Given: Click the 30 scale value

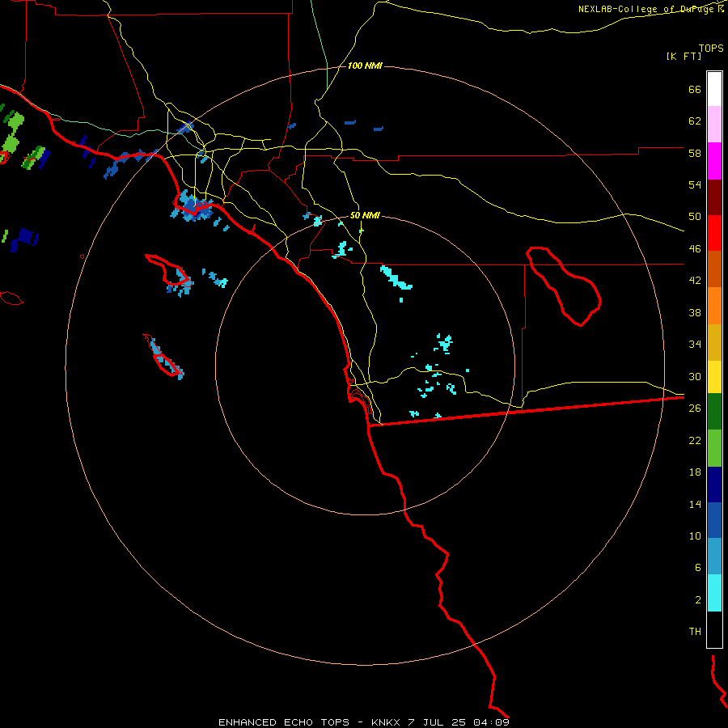Looking at the screenshot, I should 695,376.
